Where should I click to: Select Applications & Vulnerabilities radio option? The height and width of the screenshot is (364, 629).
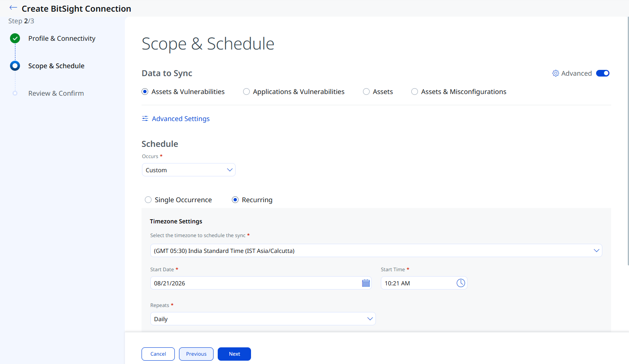246,92
